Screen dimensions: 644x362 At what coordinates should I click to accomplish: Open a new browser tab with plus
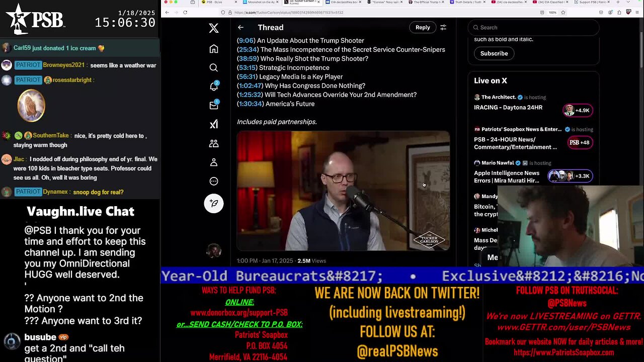[617, 3]
